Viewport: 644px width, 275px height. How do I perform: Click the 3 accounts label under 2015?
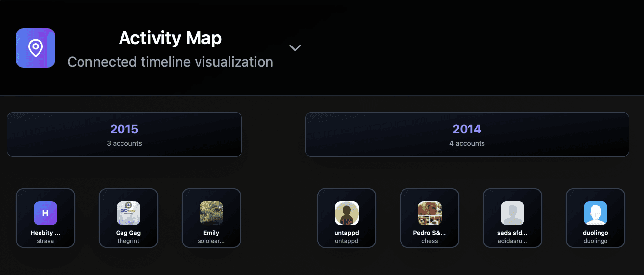tap(124, 143)
